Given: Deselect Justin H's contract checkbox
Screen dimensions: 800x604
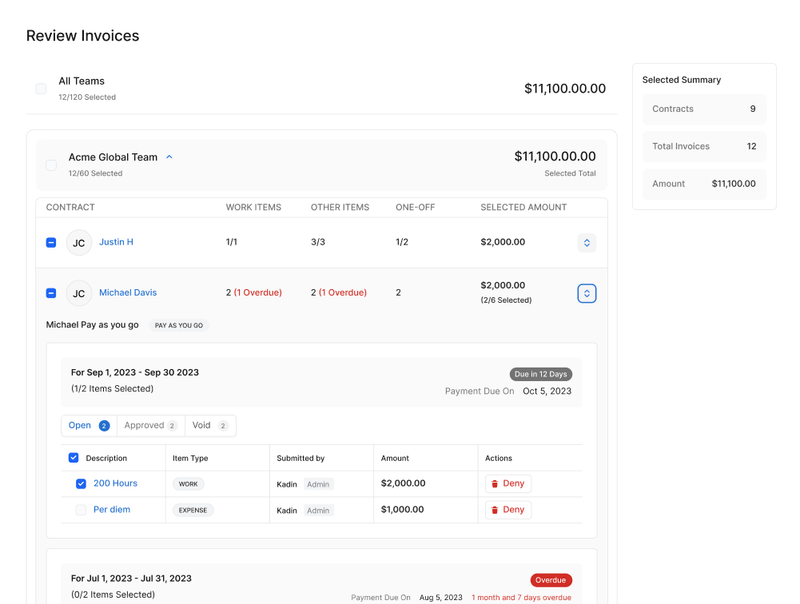Looking at the screenshot, I should [x=51, y=243].
